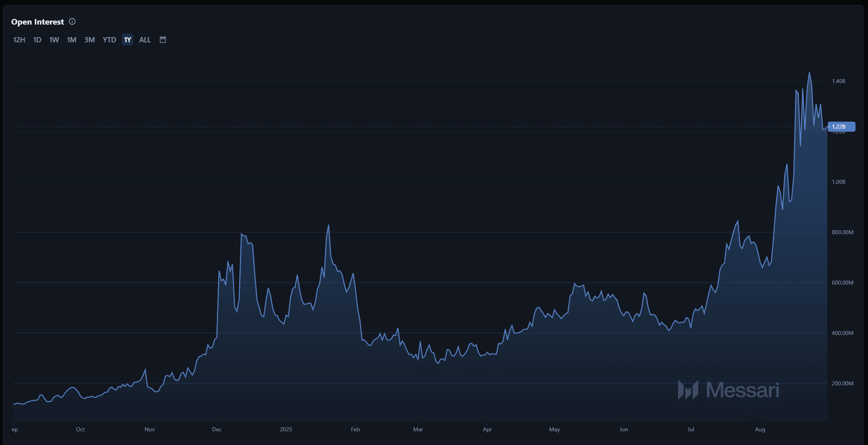The image size is (868, 445).
Task: Click the active 1Y range button
Action: pos(127,40)
